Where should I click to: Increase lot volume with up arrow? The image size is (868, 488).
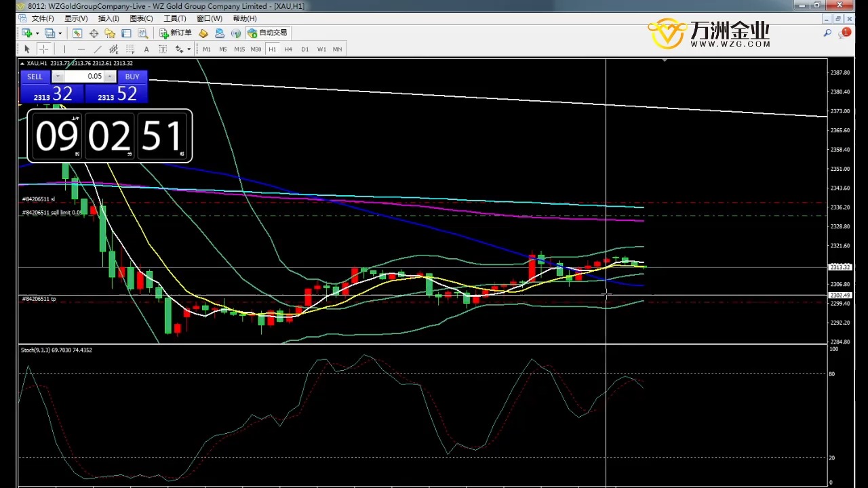click(x=110, y=77)
